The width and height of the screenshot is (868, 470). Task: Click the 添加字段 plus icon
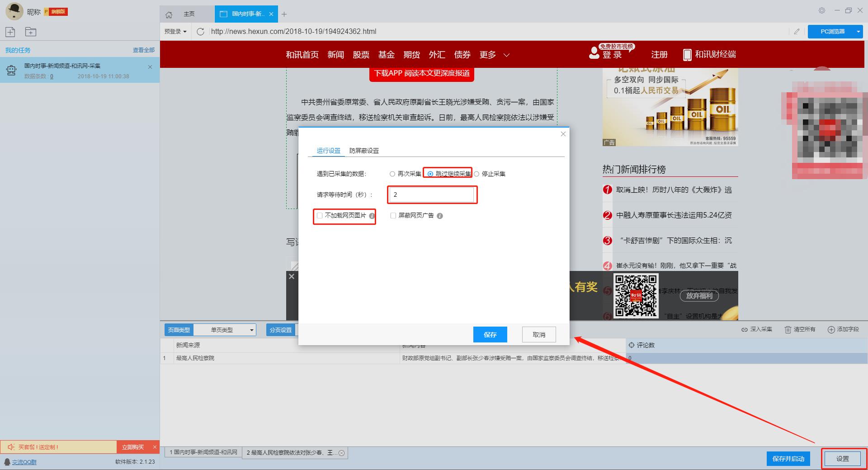tap(831, 329)
